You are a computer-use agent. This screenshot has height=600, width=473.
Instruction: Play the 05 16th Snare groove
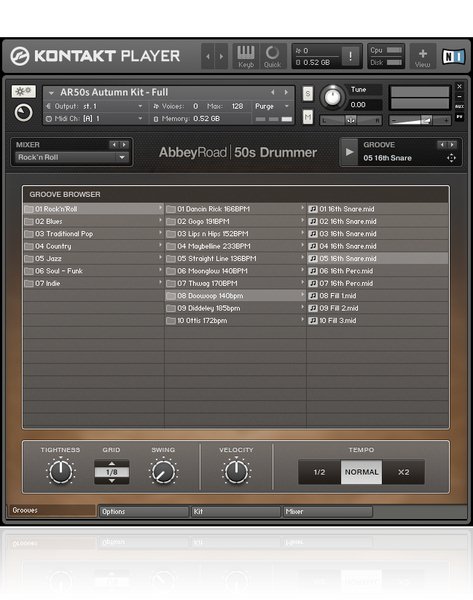point(349,152)
